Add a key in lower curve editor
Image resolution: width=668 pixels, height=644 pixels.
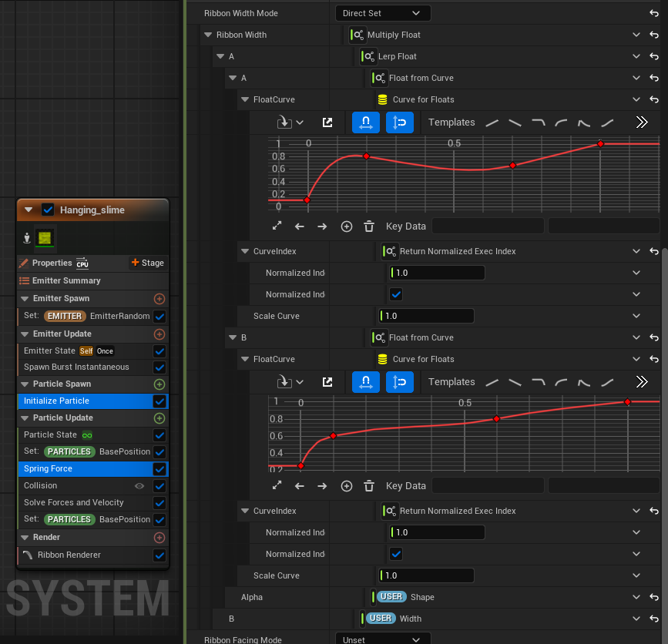[347, 486]
